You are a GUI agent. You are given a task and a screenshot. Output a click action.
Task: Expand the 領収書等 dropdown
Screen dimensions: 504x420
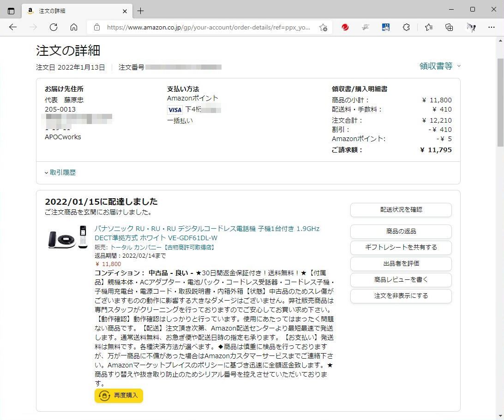click(x=440, y=66)
